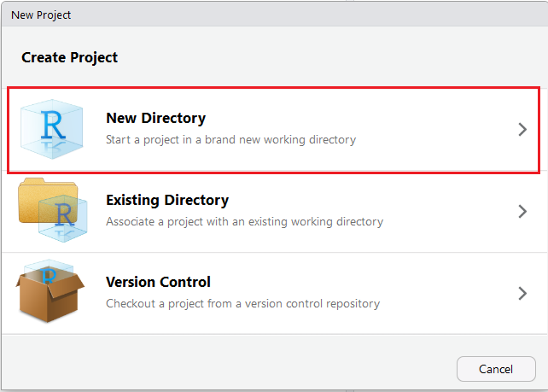Select the New Directory heading
Image resolution: width=548 pixels, height=392 pixels.
click(x=156, y=118)
